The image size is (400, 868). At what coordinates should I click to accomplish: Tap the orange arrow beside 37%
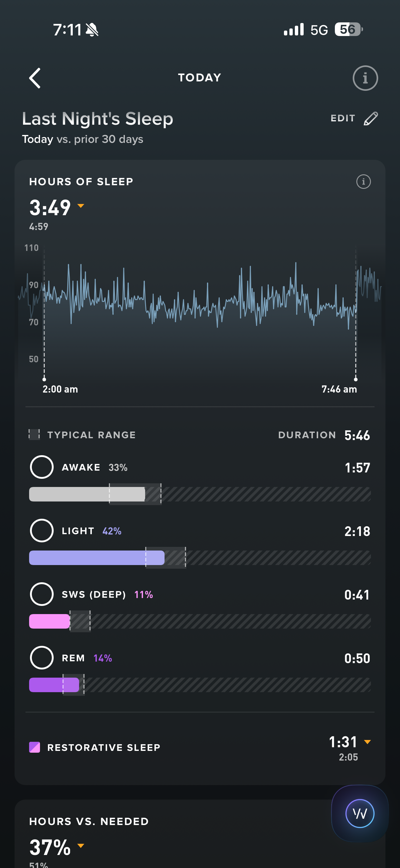[x=81, y=845]
